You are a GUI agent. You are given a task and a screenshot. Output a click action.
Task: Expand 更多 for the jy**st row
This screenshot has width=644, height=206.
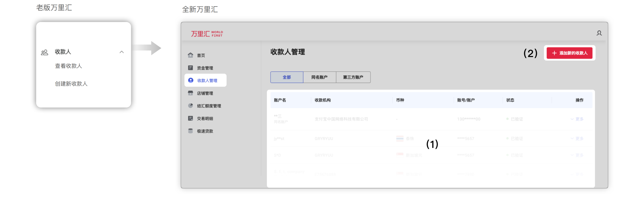pos(577,138)
